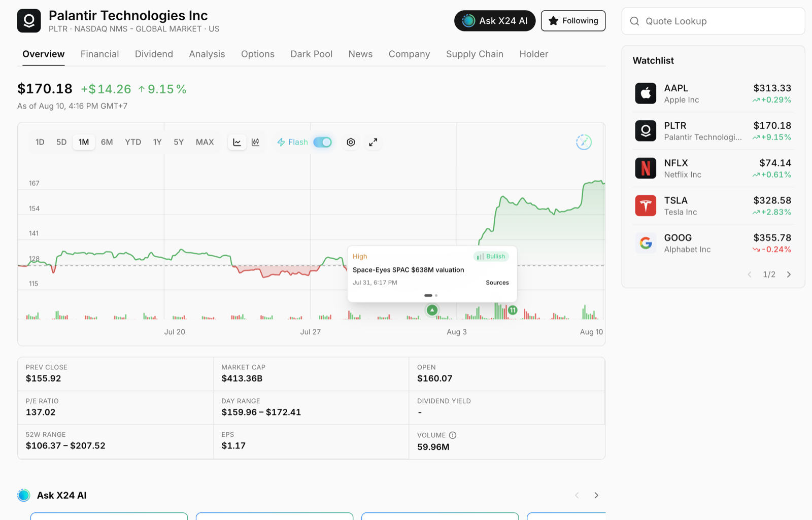
Task: Open PLTR row in the watchlist
Action: point(713,131)
